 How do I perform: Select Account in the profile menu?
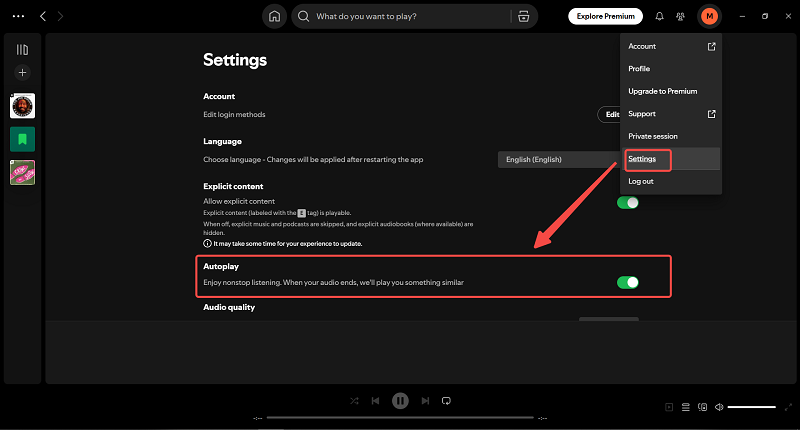[x=670, y=46]
